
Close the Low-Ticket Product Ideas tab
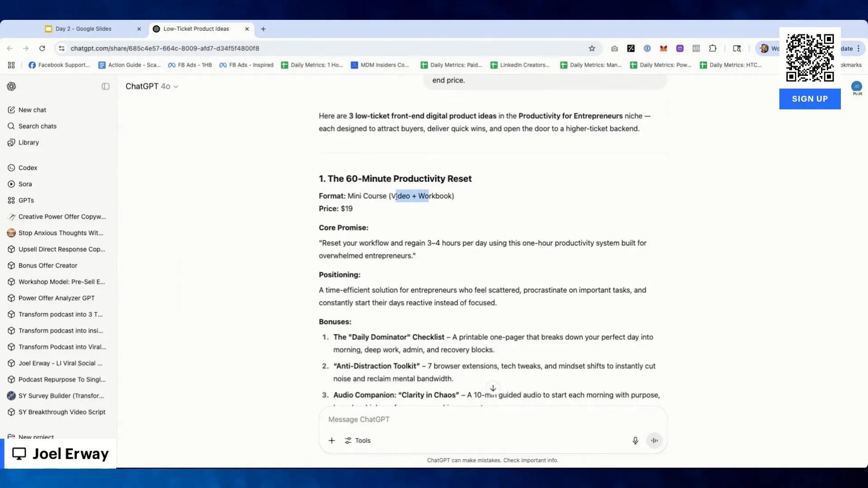pos(247,29)
